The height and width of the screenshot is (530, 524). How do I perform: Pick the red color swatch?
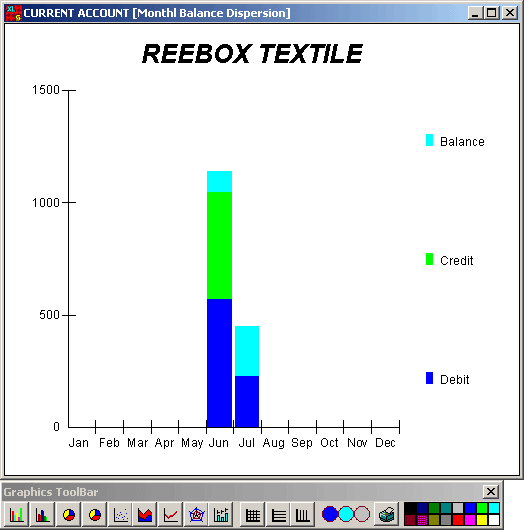coord(458,520)
